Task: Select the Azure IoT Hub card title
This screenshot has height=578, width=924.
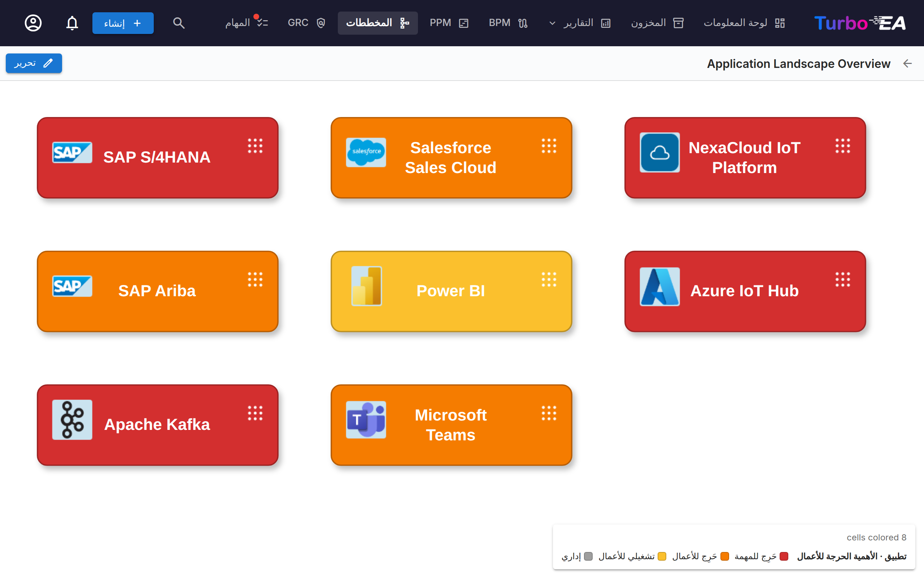Action: click(744, 291)
